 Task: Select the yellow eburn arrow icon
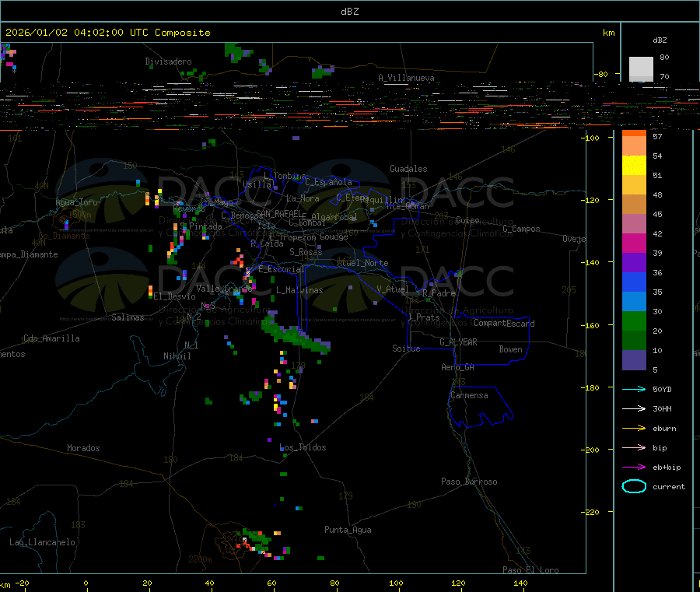tap(634, 428)
